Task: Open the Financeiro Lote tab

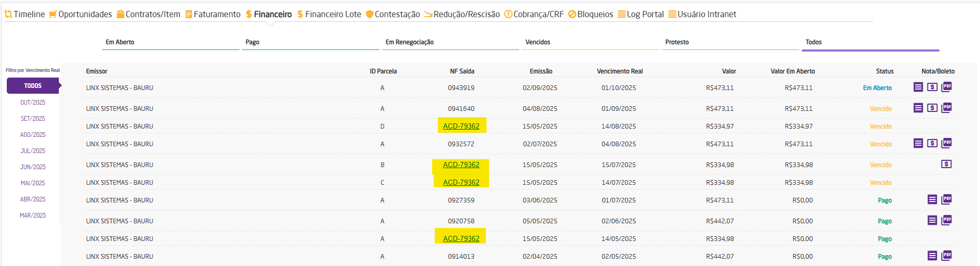Action: click(329, 14)
